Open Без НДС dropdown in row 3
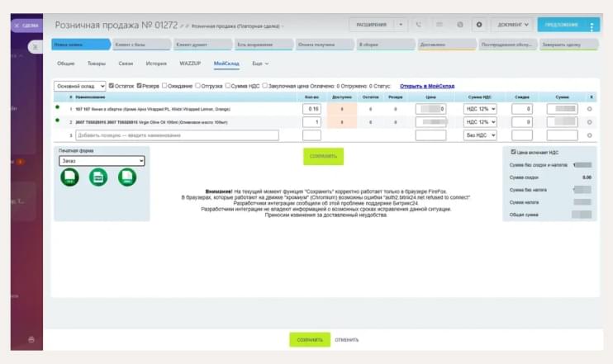Screen dimensions: 613x364 (x=480, y=135)
